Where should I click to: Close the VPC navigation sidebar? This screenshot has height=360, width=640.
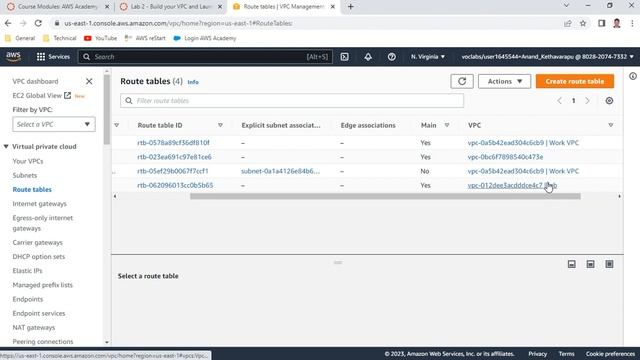89,81
